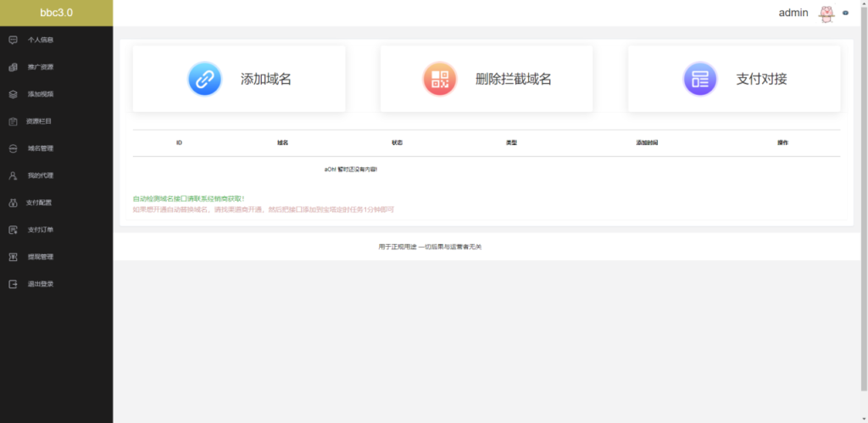The image size is (868, 423).
Task: Click the green 自动检测域名接口 notice
Action: [189, 198]
